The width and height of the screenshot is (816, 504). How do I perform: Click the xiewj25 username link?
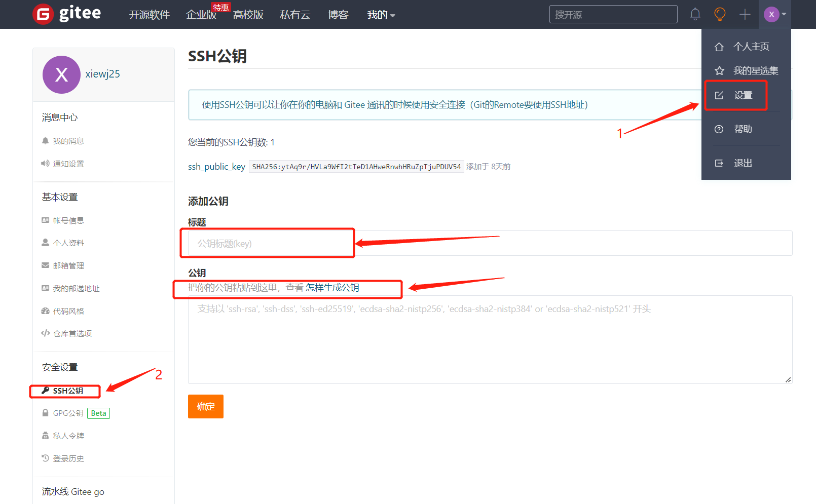103,74
